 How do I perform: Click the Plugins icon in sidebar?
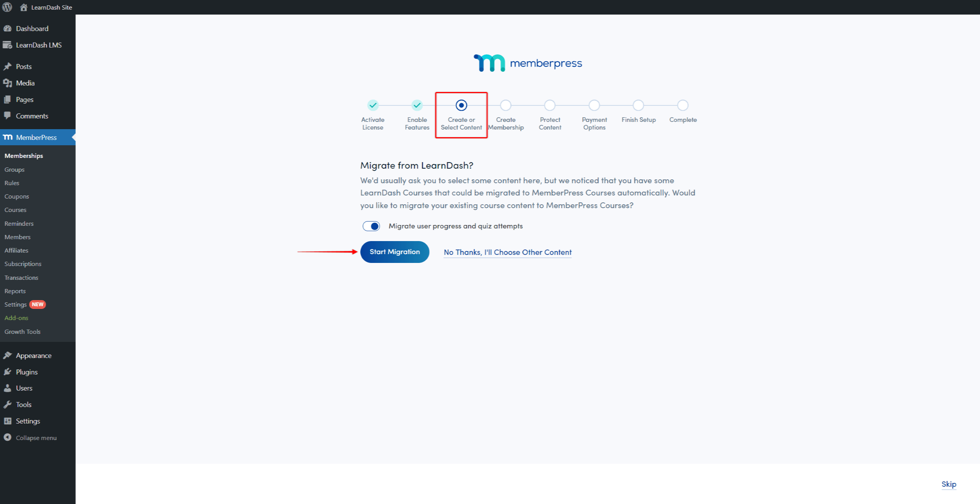pyautogui.click(x=8, y=371)
